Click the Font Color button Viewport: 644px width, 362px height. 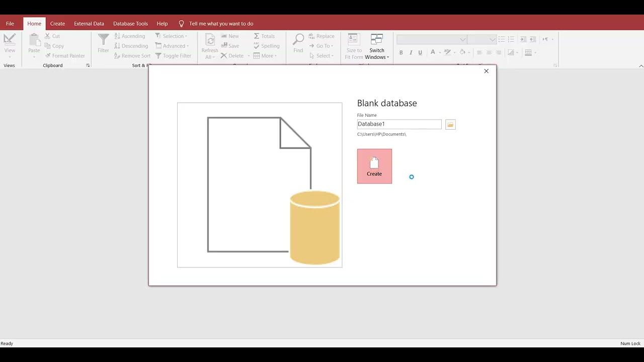pos(433,52)
